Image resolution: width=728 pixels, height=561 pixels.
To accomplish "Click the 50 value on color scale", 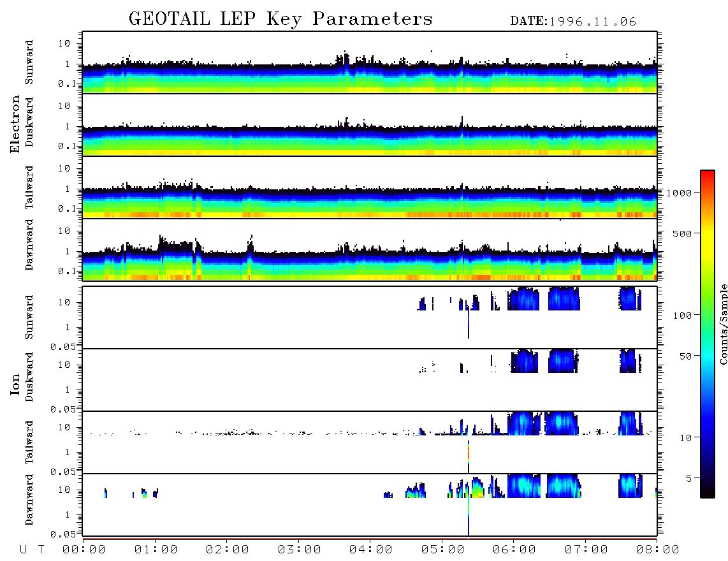I will pyautogui.click(x=685, y=356).
